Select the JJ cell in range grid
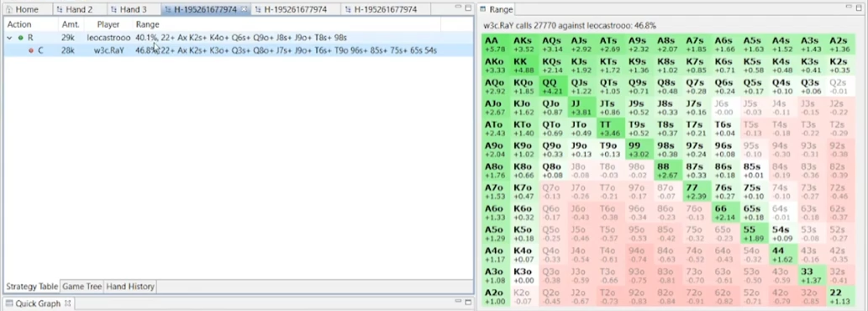The image size is (868, 311). point(582,108)
